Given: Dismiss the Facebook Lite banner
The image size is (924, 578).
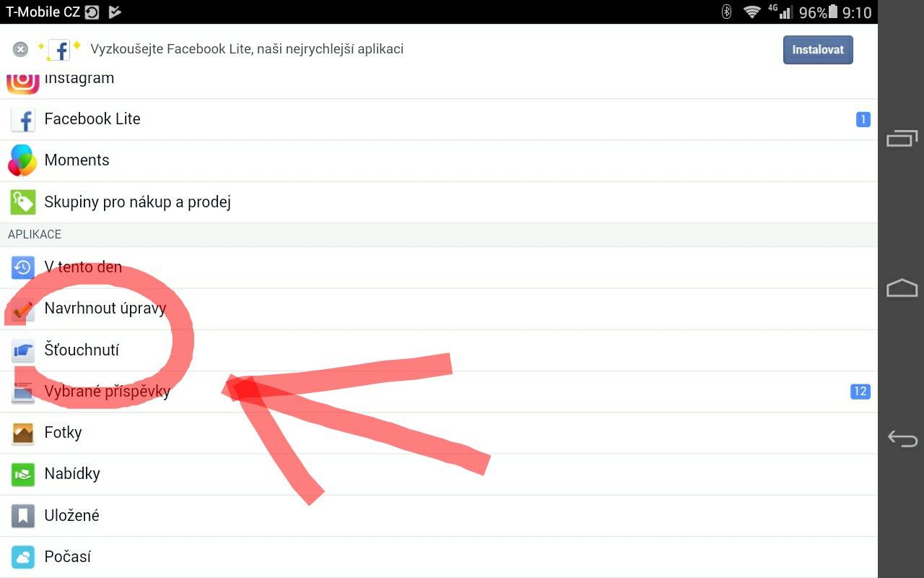Looking at the screenshot, I should click(21, 49).
